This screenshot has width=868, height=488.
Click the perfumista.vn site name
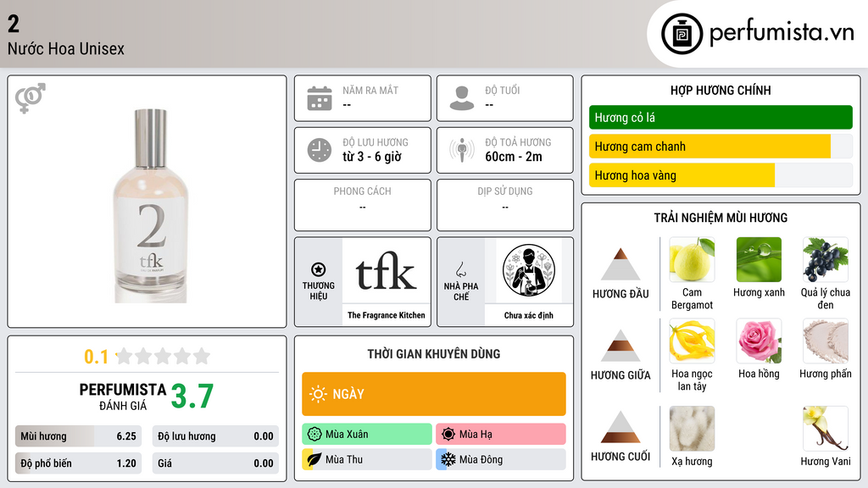point(782,32)
